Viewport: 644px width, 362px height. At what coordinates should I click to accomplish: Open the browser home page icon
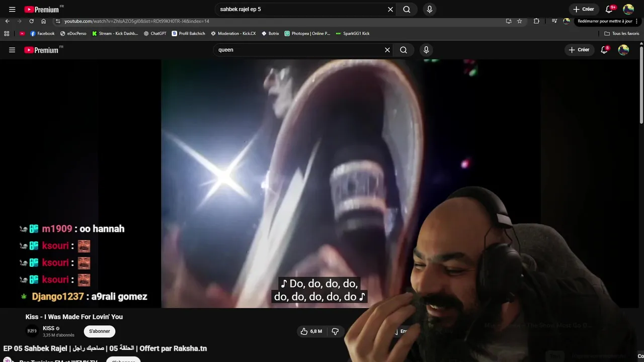(x=44, y=21)
